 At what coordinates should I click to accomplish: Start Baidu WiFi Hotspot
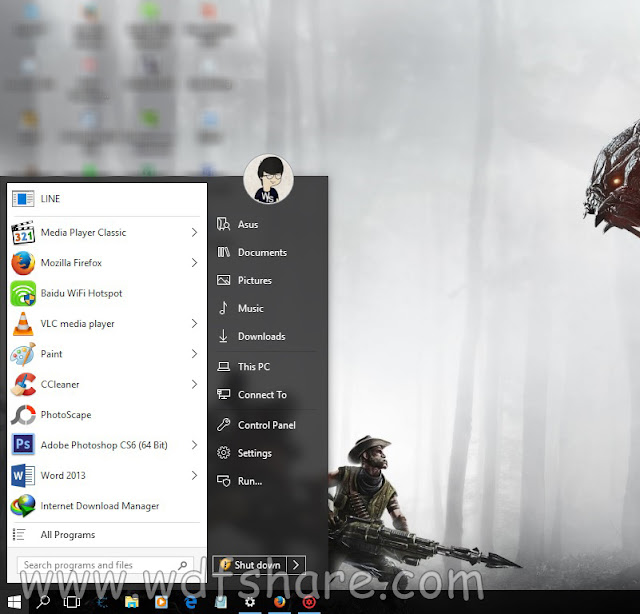[x=107, y=294]
